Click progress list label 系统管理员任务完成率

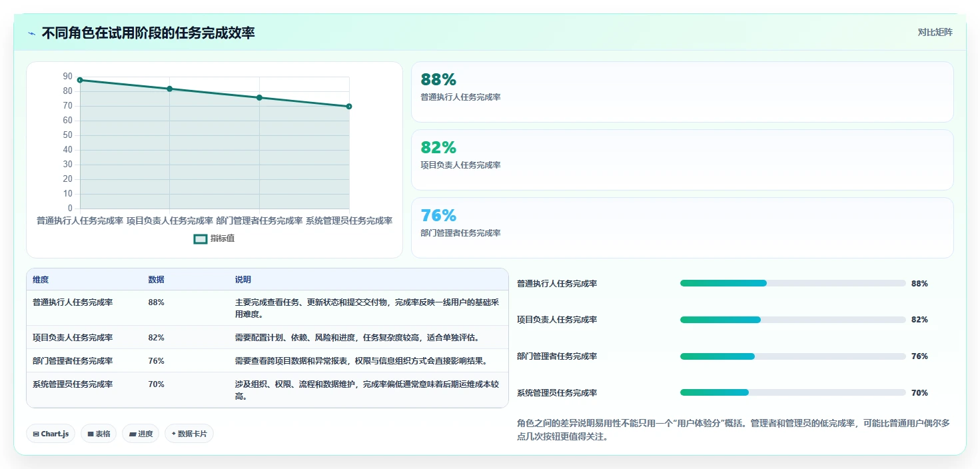pos(557,393)
